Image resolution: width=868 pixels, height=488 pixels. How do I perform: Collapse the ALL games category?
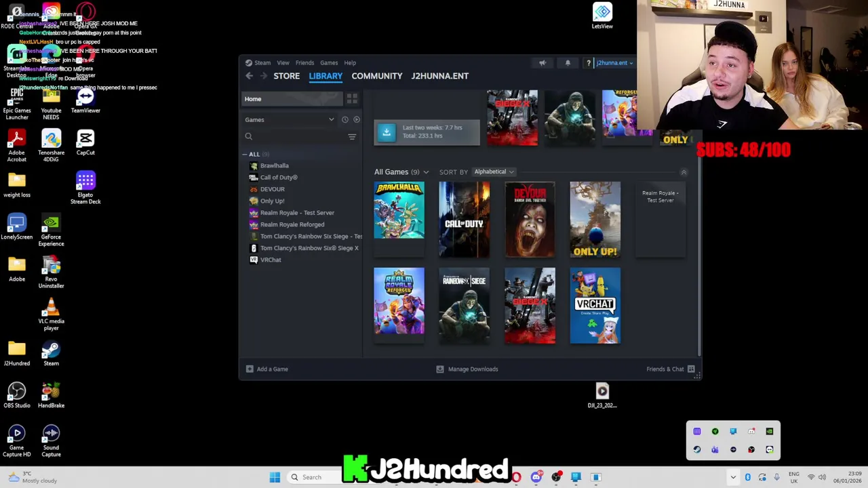click(x=245, y=155)
